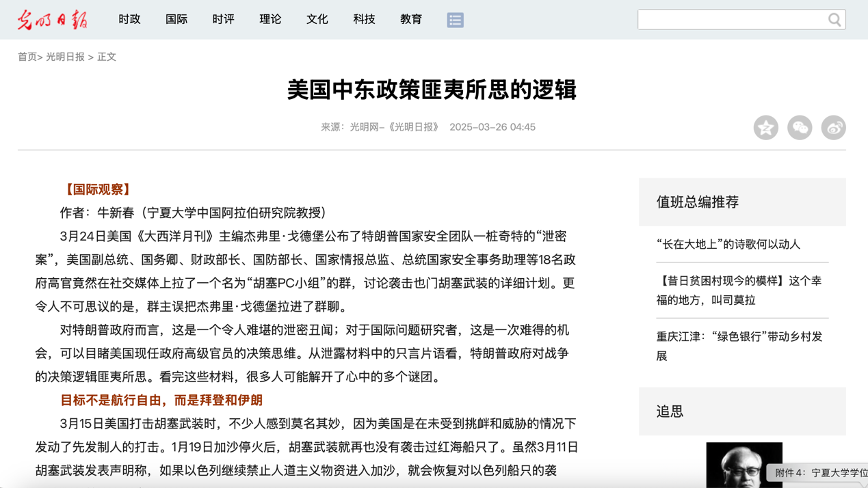Open article “长在大地上”的诗歌何以动人

tap(728, 244)
